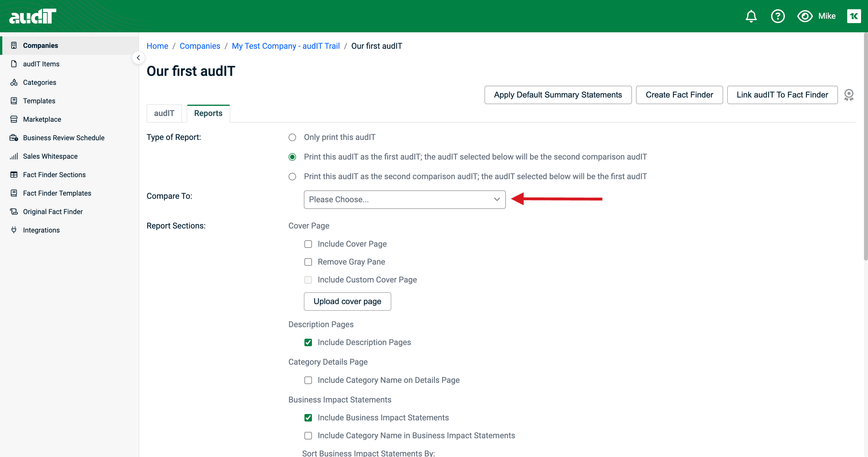Open the user avatar icon at top right

click(854, 16)
